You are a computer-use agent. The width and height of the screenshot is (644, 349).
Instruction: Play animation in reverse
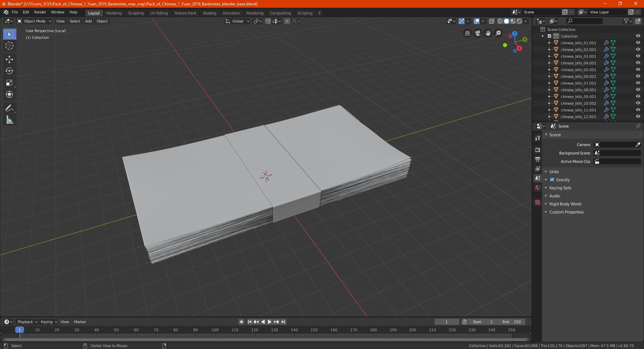[x=263, y=322]
